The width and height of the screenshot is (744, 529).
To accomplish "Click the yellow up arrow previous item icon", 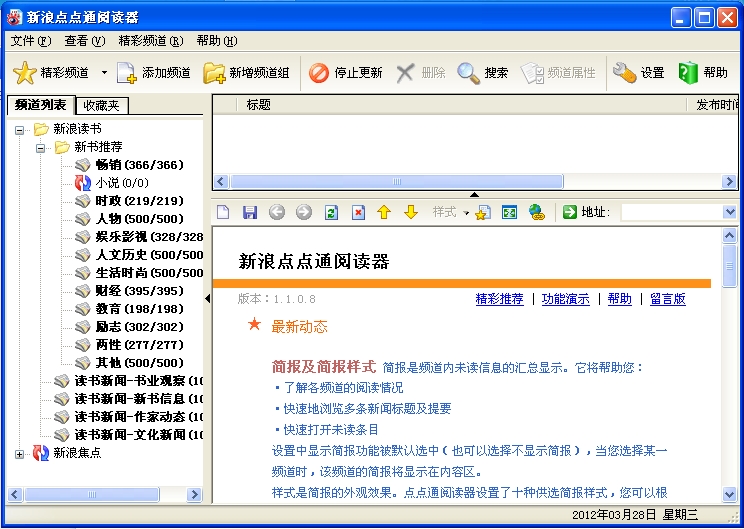I will click(x=384, y=212).
